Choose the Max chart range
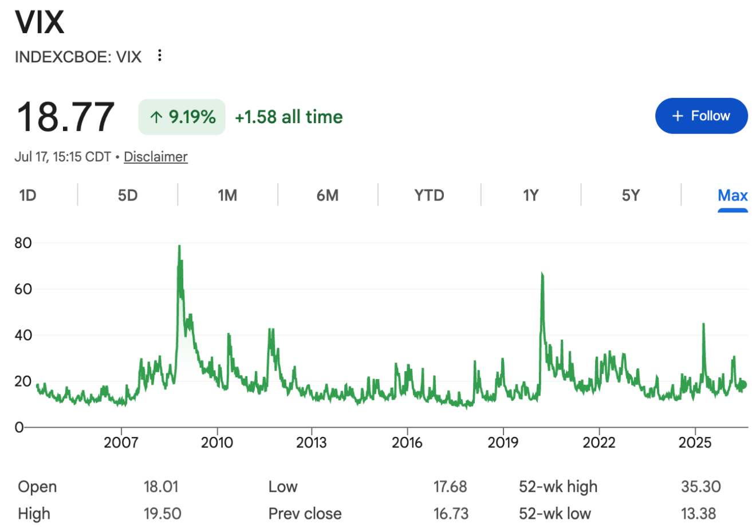The height and width of the screenshot is (532, 756). pyautogui.click(x=733, y=196)
